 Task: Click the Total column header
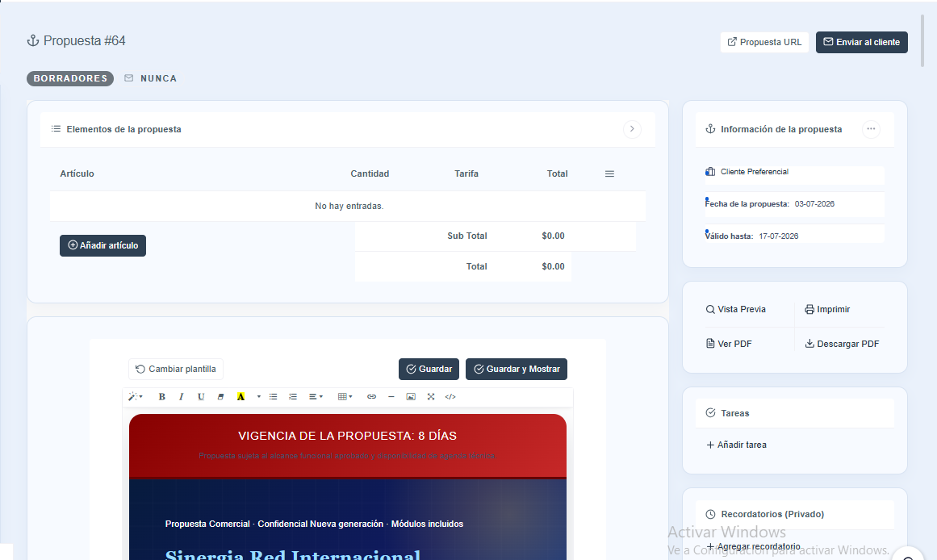pos(557,174)
